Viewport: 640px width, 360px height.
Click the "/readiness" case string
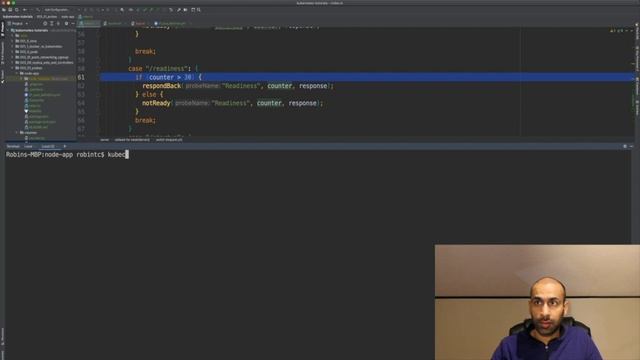tap(167, 69)
